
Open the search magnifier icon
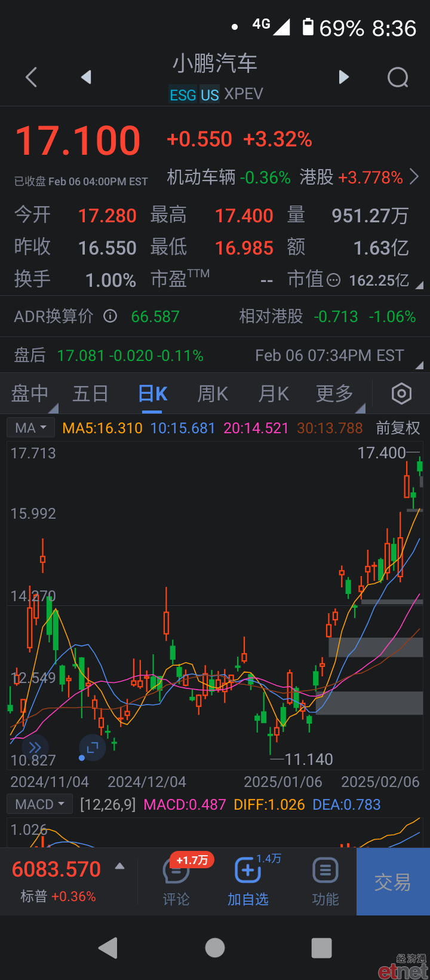coord(398,77)
